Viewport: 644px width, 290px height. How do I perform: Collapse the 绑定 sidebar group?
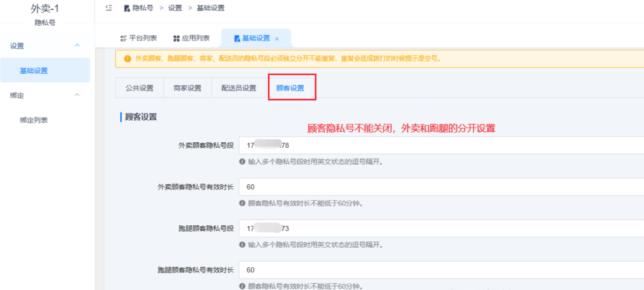tap(77, 95)
